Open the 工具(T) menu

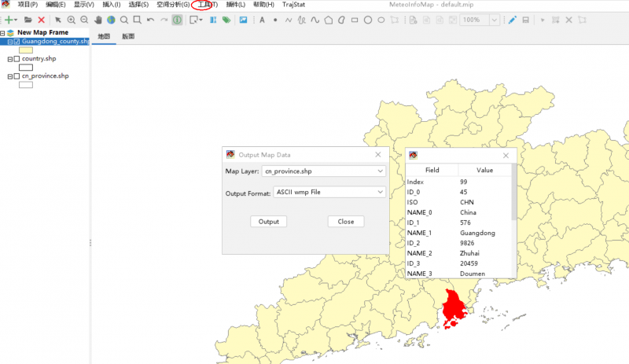[x=204, y=5]
